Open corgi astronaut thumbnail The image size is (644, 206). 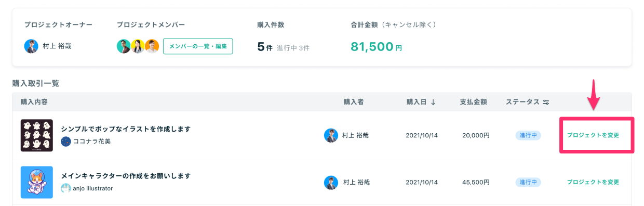(x=37, y=182)
